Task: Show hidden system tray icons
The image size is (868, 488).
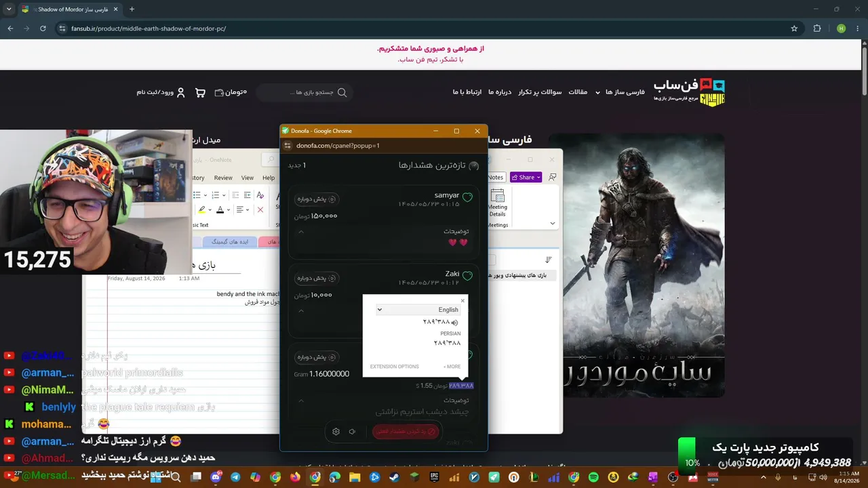Action: (764, 477)
